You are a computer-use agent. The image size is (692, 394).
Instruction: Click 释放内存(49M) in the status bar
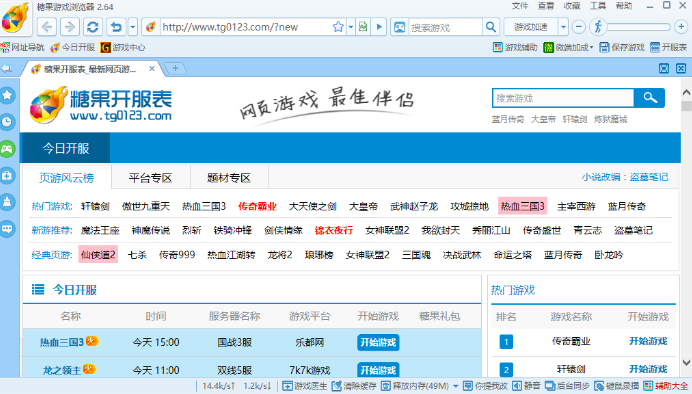click(415, 386)
